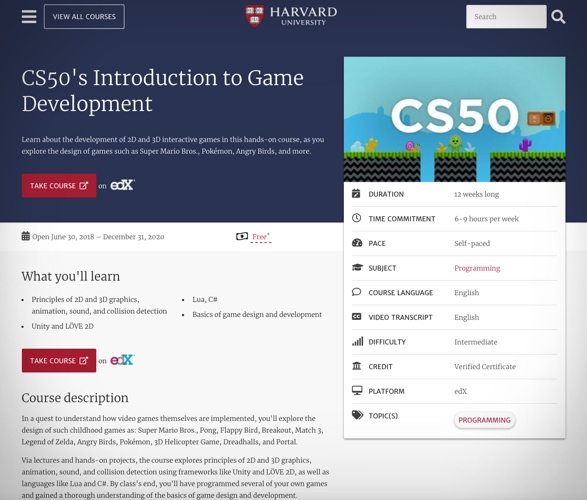The height and width of the screenshot is (500, 587).
Task: Click the PROGRAMMING topic tag button
Action: pos(484,420)
